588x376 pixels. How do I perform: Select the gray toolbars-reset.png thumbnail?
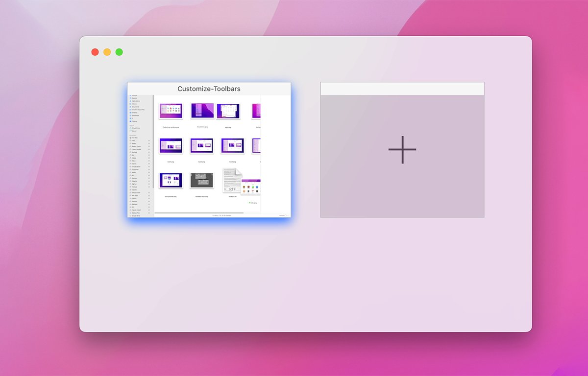coord(201,180)
